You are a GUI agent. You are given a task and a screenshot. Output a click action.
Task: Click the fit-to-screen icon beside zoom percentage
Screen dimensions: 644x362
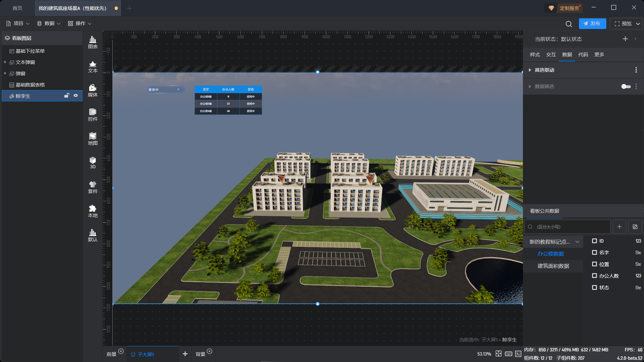[x=498, y=354]
